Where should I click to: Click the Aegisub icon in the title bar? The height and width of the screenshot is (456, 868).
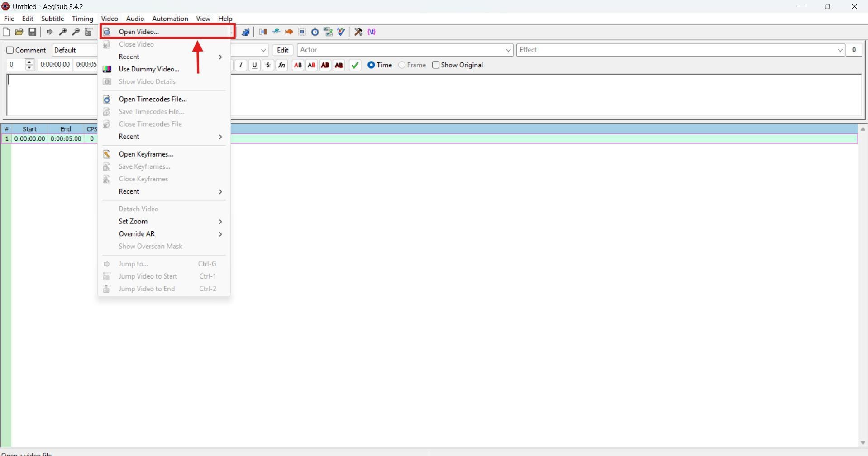pos(6,6)
